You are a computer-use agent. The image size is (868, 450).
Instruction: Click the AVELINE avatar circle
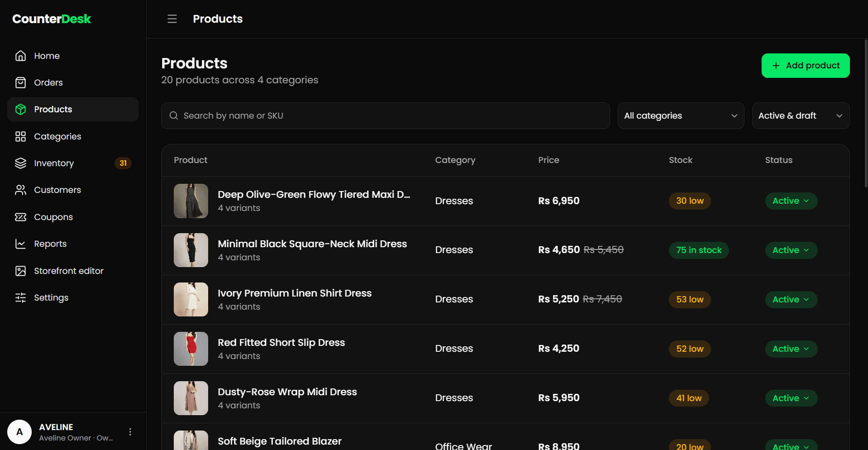(19, 432)
